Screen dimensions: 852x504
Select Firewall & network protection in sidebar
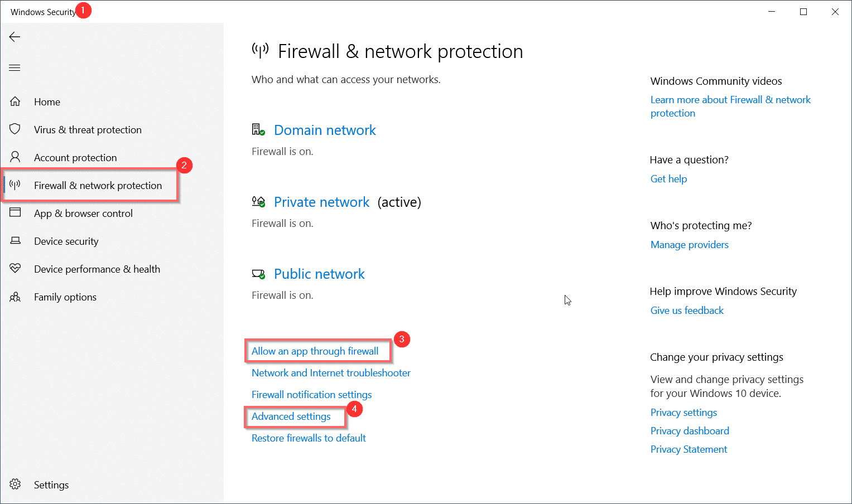tap(98, 186)
